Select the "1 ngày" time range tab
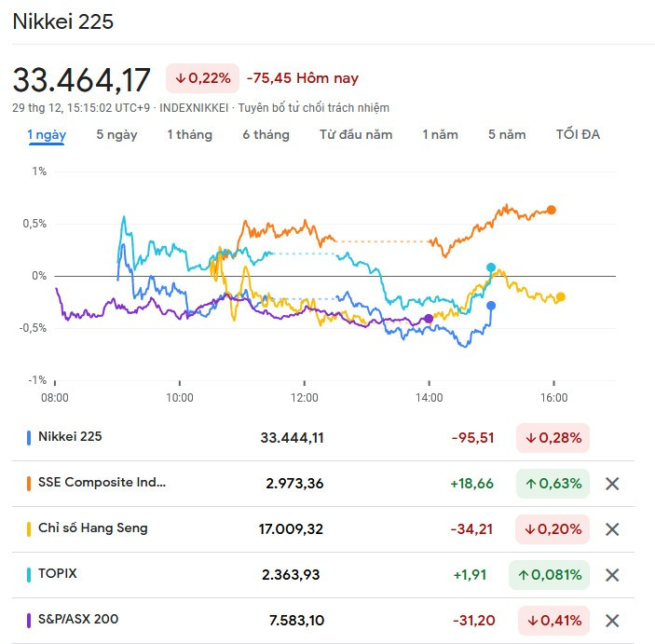The image size is (655, 644). [x=47, y=134]
